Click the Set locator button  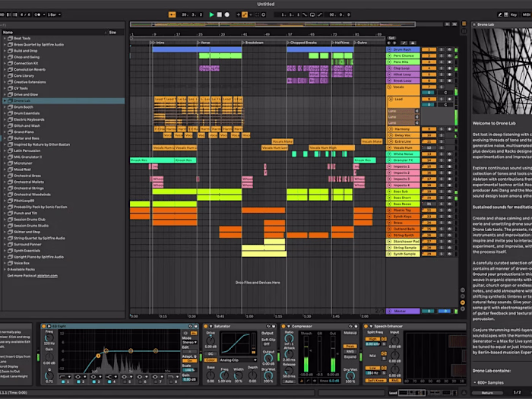(391, 38)
